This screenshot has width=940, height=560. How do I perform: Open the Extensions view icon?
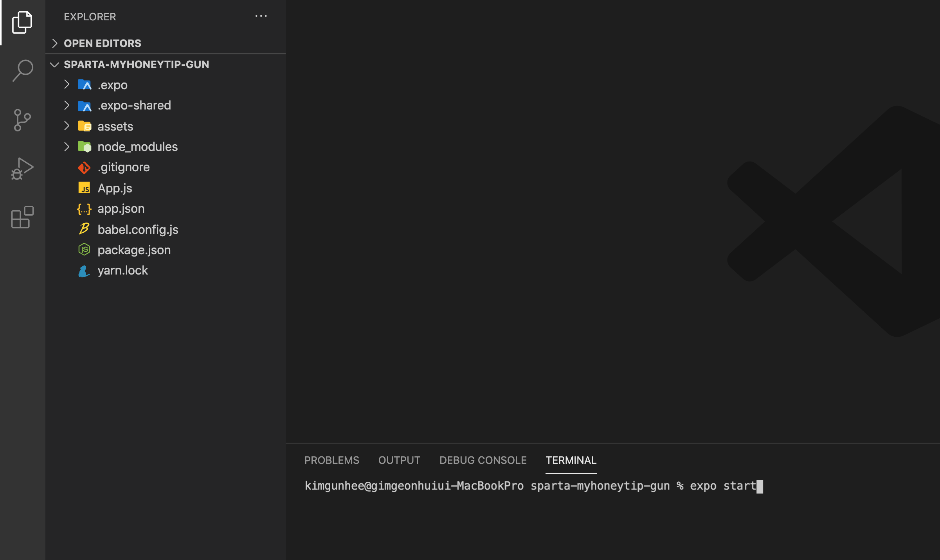pyautogui.click(x=22, y=217)
